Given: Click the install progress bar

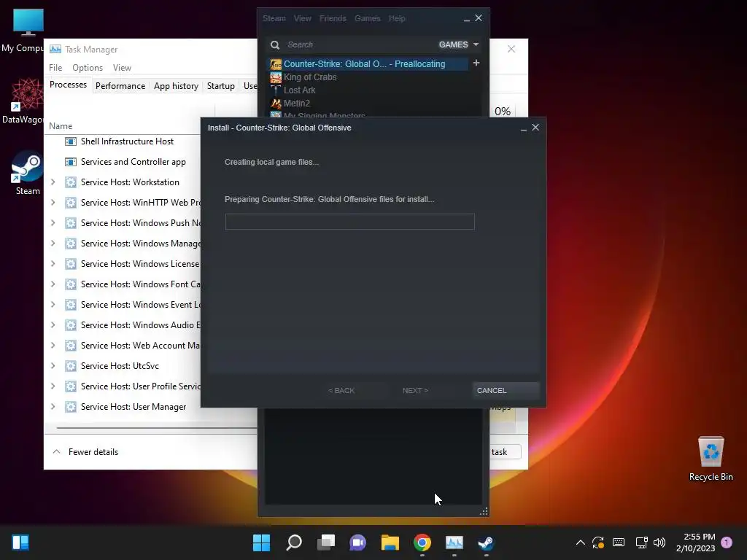Looking at the screenshot, I should click(x=349, y=222).
